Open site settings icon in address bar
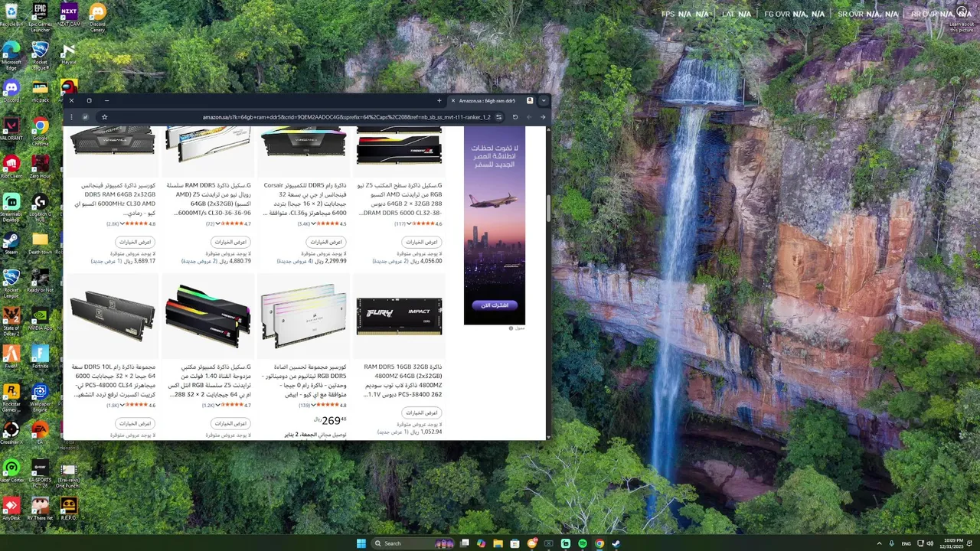 [498, 117]
